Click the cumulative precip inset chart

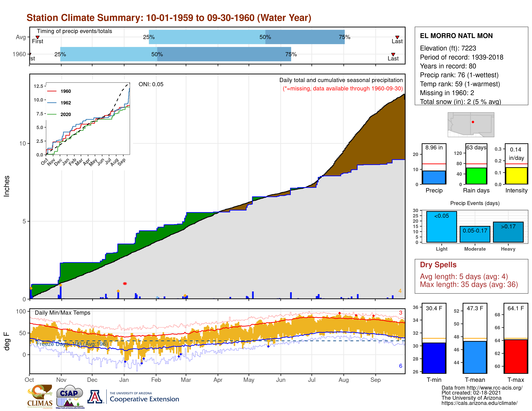tap(88, 119)
